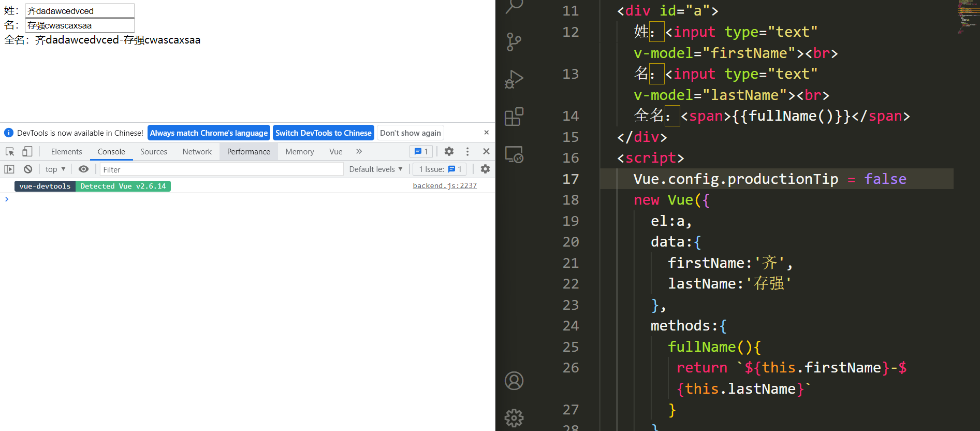Switch to the Vue tab
The width and height of the screenshot is (980, 431).
pyautogui.click(x=336, y=151)
